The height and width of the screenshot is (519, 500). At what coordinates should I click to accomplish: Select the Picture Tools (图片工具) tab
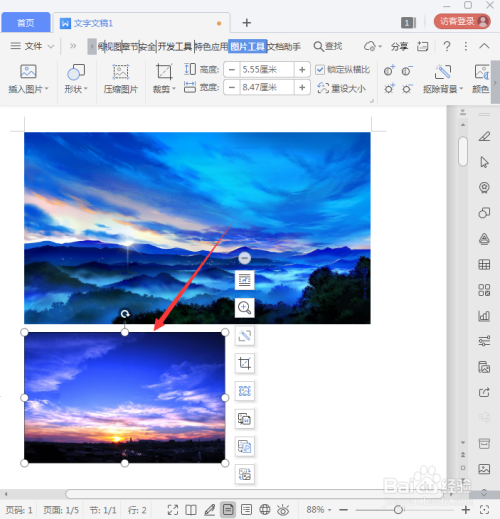point(247,47)
